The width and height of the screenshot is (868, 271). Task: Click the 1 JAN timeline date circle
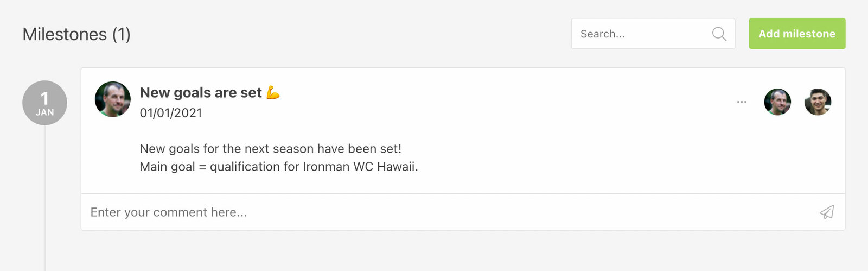[44, 103]
